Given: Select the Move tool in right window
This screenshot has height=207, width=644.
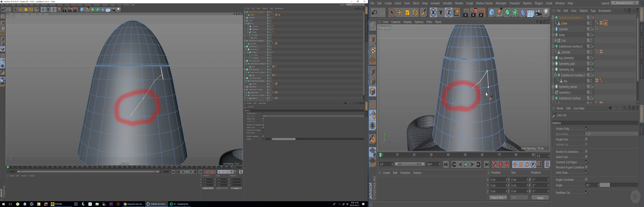Looking at the screenshot, I should (x=400, y=13).
